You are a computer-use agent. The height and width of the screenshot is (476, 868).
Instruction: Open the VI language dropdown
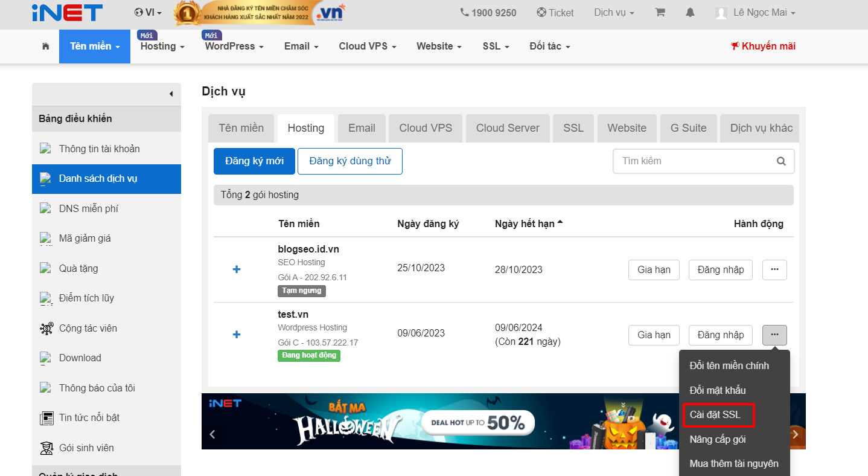pos(147,12)
